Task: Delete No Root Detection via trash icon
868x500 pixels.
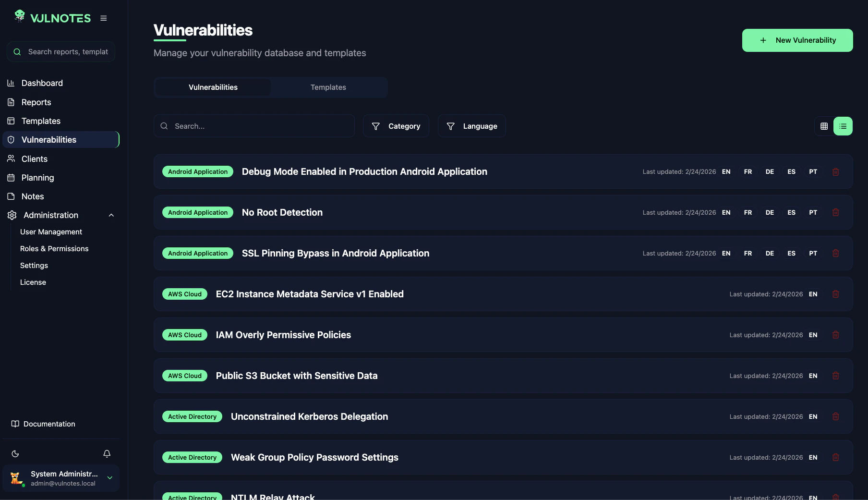Action: click(836, 212)
